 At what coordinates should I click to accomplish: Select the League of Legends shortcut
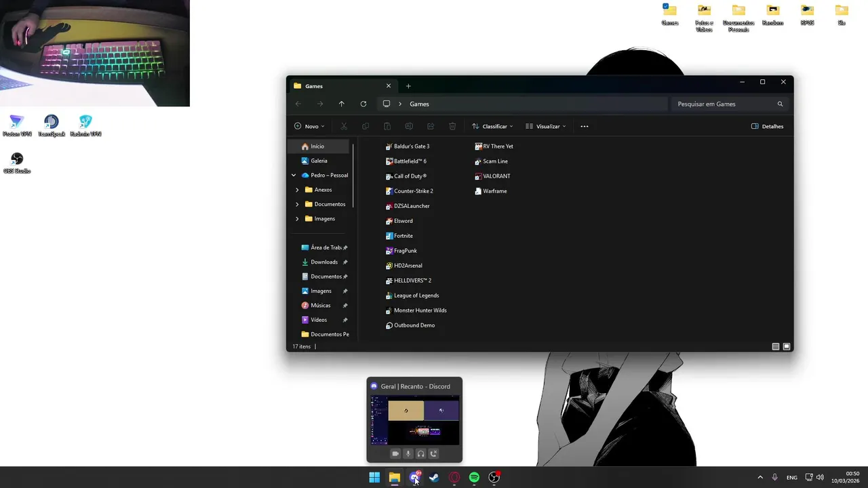pyautogui.click(x=412, y=296)
